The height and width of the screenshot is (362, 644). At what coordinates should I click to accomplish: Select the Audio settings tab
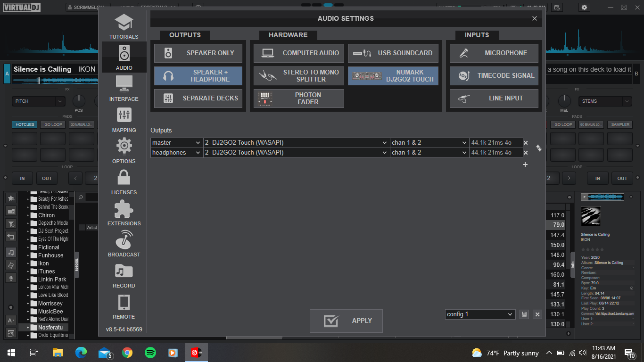pyautogui.click(x=124, y=58)
